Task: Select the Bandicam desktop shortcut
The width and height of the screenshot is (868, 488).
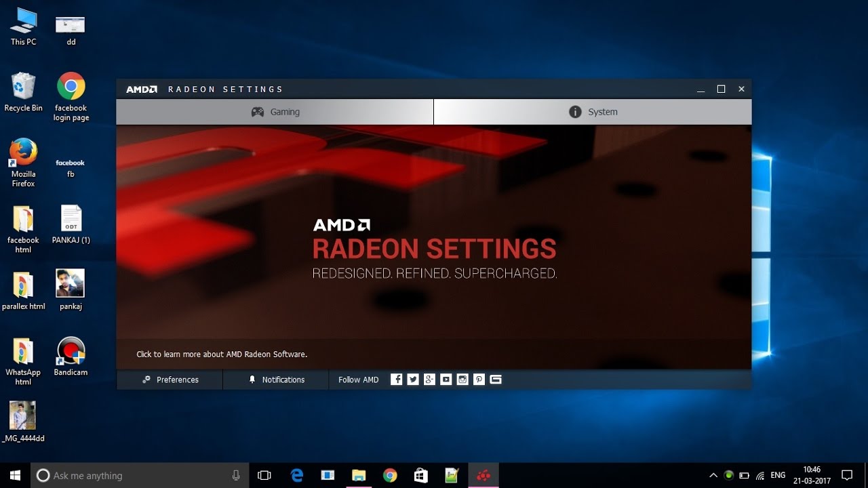Action: pyautogui.click(x=71, y=357)
